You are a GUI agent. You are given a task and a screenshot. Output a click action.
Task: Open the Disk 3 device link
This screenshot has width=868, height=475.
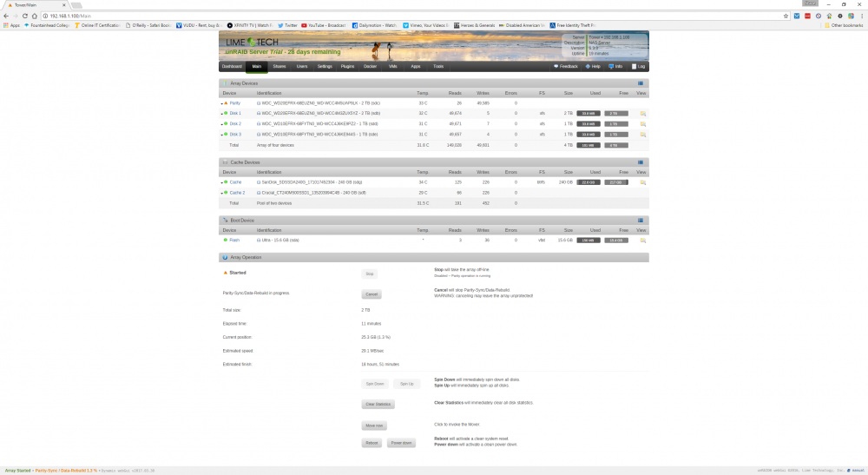[235, 135]
